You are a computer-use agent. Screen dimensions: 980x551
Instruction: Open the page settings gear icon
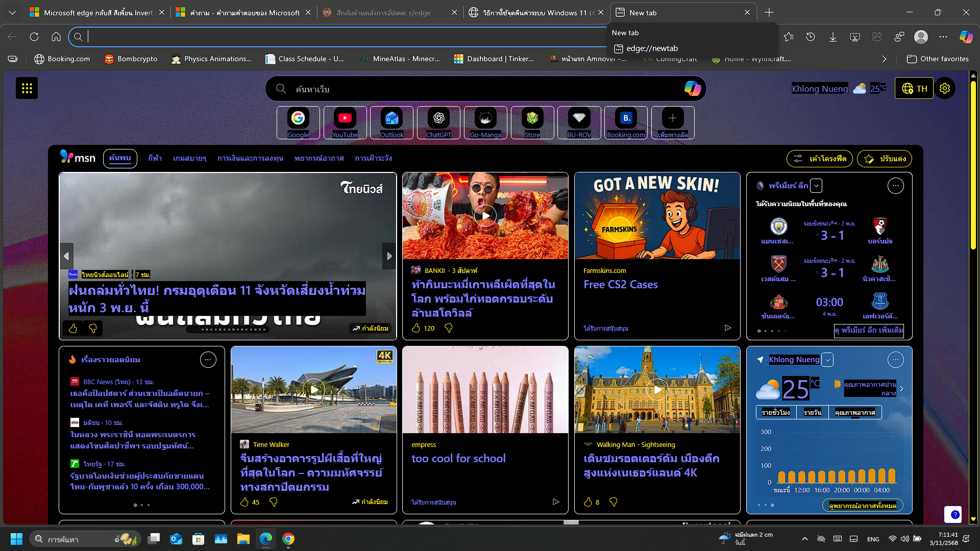(945, 88)
